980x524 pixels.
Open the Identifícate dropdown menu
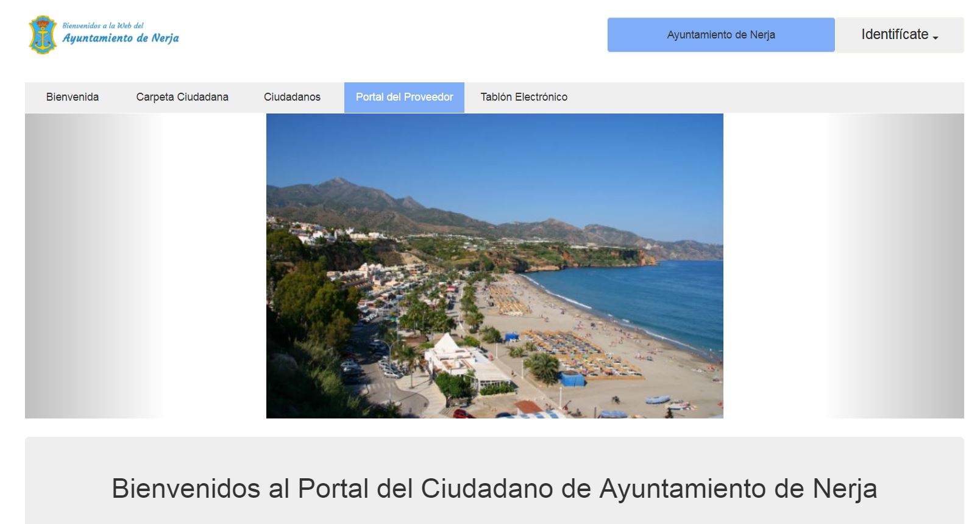pos(900,35)
